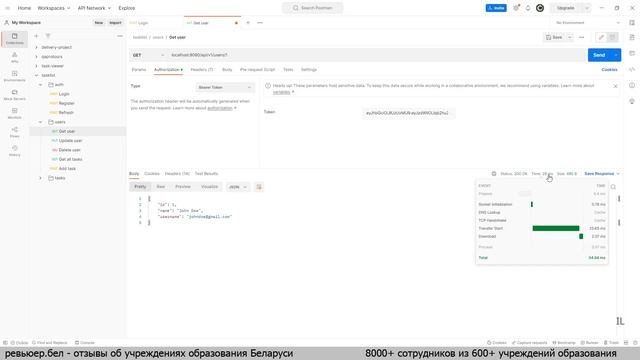This screenshot has width=640, height=360.
Task: Open the API Network menu
Action: tap(94, 8)
